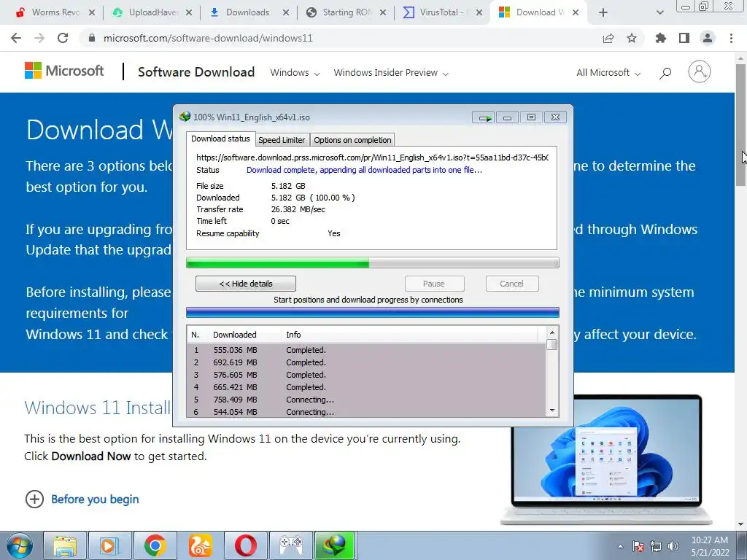Click the Downloaded column header
The width and height of the screenshot is (747, 560).
tap(244, 335)
